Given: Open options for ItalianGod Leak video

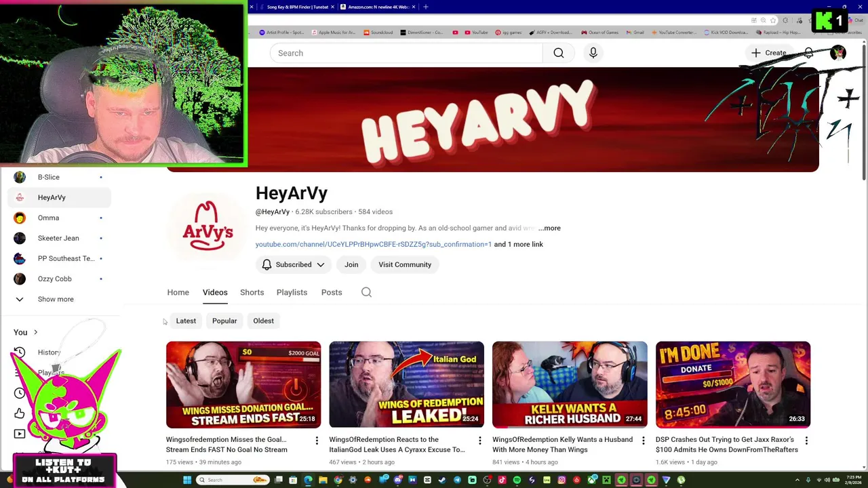Looking at the screenshot, I should coord(480,441).
